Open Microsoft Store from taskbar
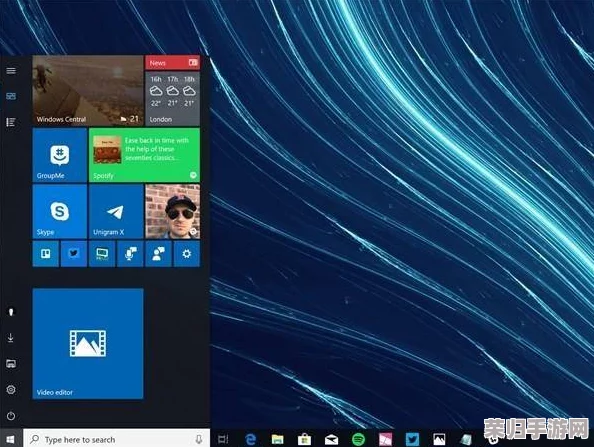 [305, 439]
